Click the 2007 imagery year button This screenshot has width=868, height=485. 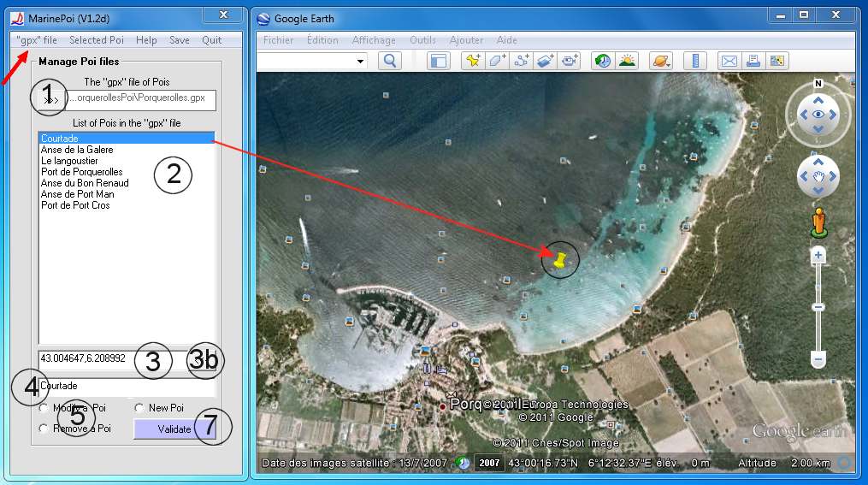click(x=489, y=463)
